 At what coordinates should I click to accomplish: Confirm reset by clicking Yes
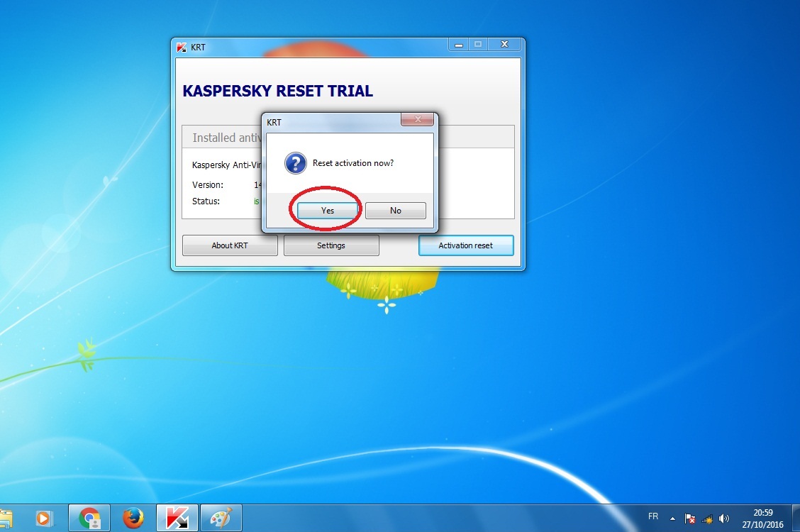coord(328,211)
